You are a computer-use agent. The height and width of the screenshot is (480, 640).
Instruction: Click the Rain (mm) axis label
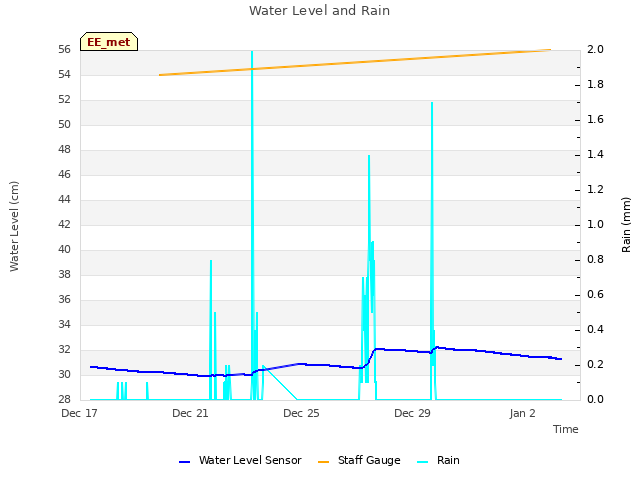click(626, 224)
